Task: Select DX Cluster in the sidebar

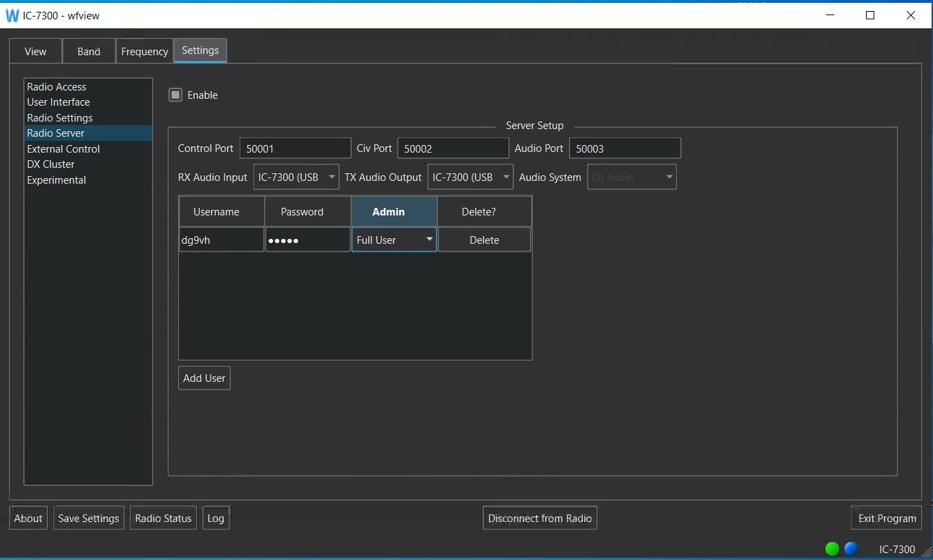Action: tap(50, 164)
